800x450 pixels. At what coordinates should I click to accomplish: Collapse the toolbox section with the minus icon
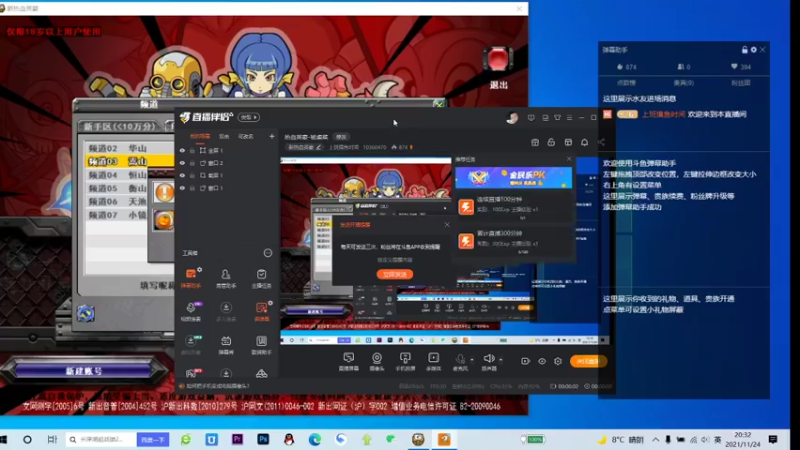[x=268, y=253]
